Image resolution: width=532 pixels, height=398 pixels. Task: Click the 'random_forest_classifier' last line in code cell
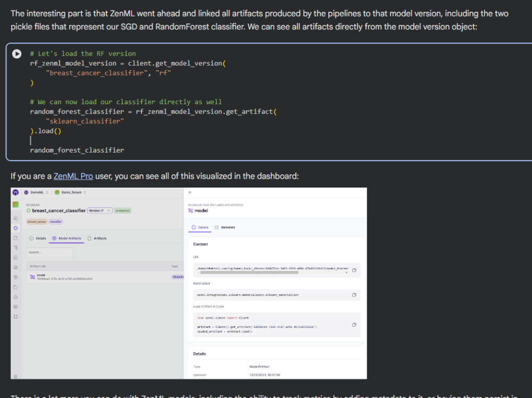[x=77, y=150]
